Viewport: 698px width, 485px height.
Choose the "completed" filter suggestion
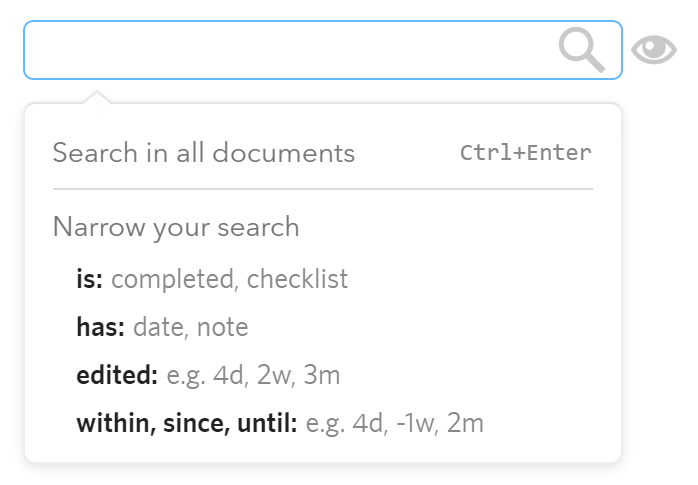point(171,279)
